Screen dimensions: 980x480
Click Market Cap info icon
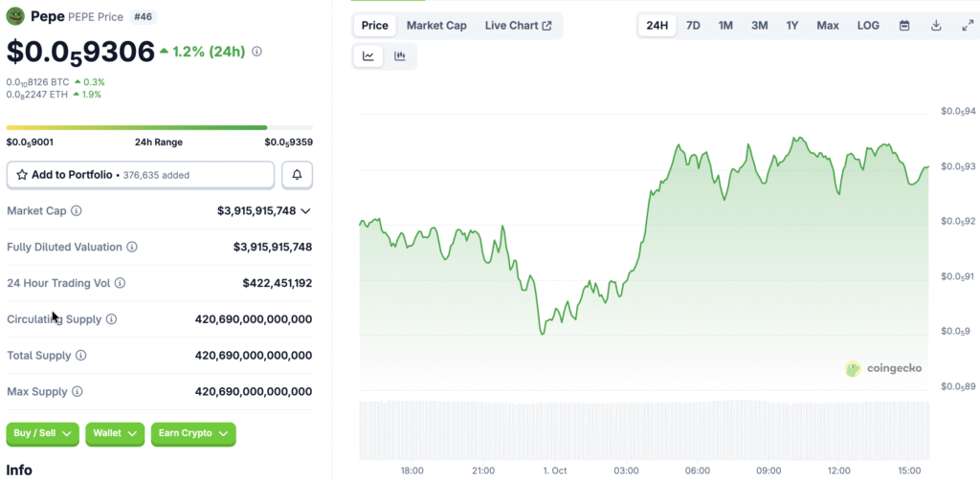click(77, 210)
